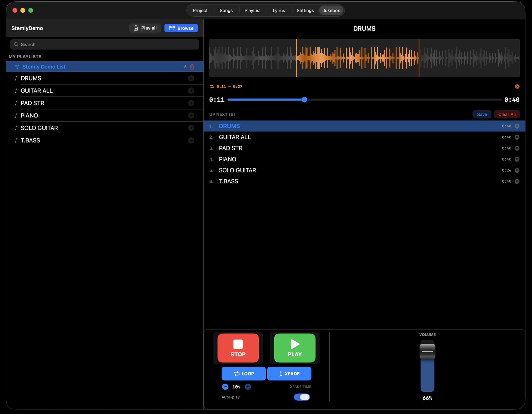Image resolution: width=532 pixels, height=414 pixels.
Task: Click the DRUMS waveform display
Action: [364, 58]
